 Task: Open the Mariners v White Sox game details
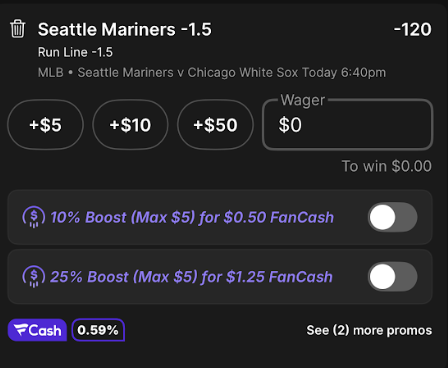[212, 72]
